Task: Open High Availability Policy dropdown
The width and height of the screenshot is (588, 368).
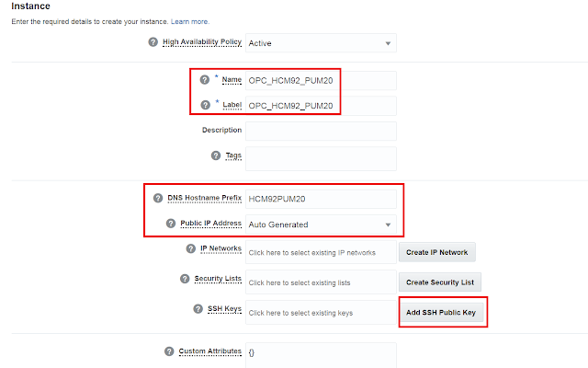Action: 321,43
